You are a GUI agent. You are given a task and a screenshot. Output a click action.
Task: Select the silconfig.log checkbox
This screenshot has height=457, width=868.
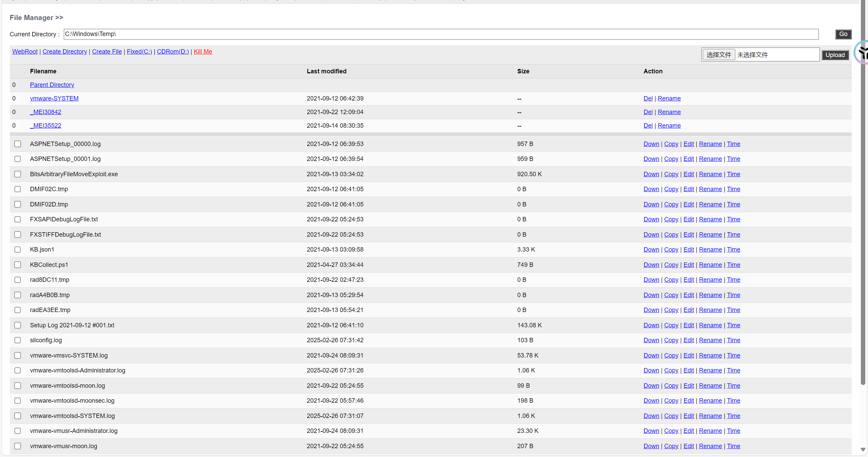click(x=18, y=340)
